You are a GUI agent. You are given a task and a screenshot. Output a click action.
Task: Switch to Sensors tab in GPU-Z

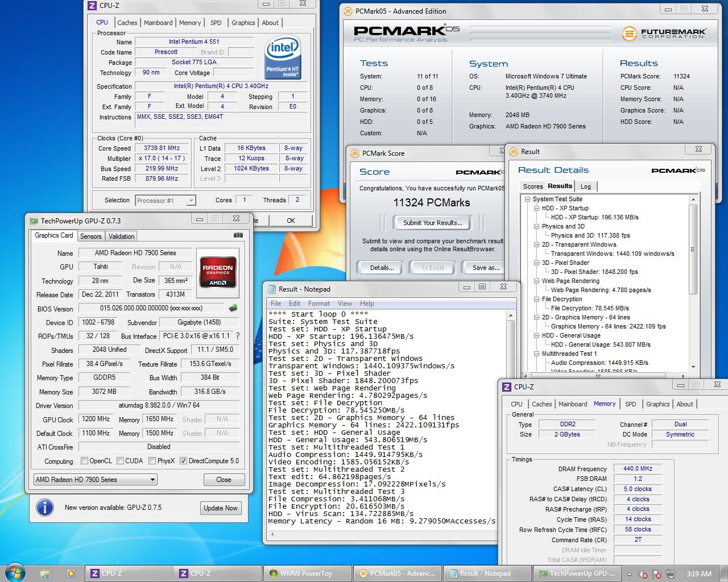(90, 236)
